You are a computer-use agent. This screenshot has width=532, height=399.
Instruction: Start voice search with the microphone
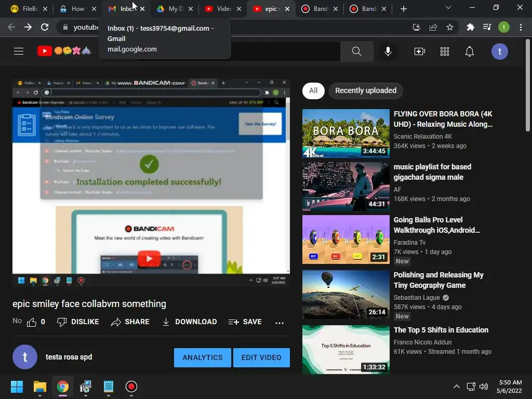tap(388, 51)
